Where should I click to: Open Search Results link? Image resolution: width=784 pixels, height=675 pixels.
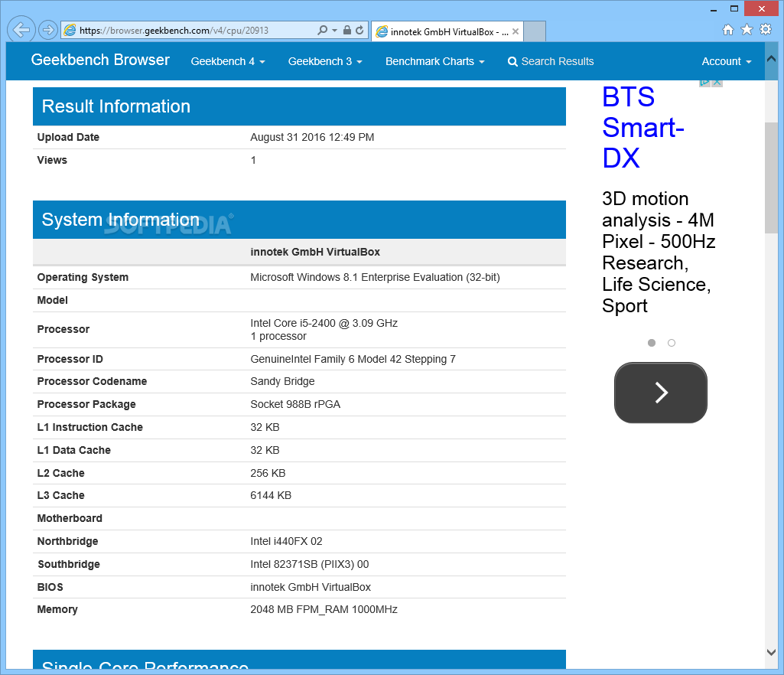551,61
